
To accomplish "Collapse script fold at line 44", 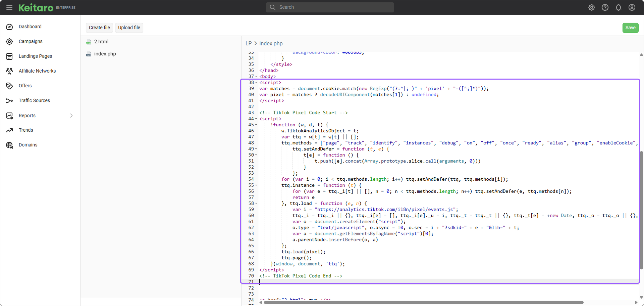I will pos(256,119).
